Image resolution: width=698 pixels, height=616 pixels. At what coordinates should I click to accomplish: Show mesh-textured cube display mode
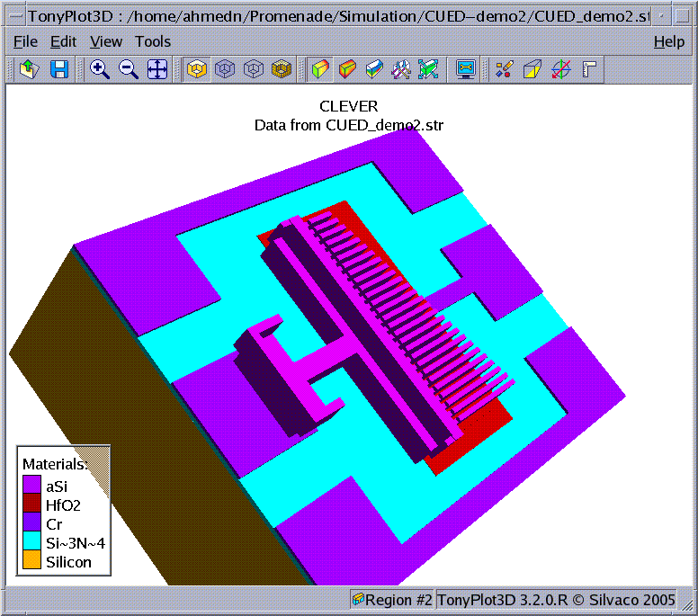282,69
